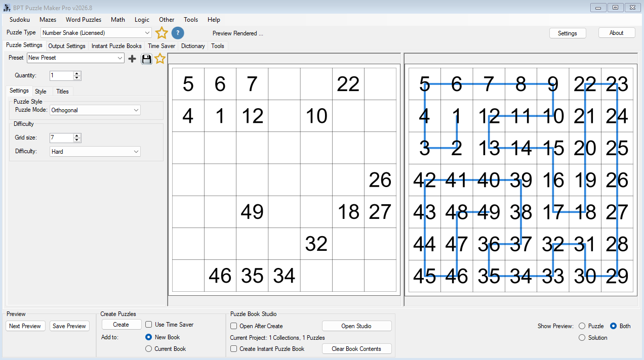
Task: Switch to the Tools tab
Action: tap(218, 46)
